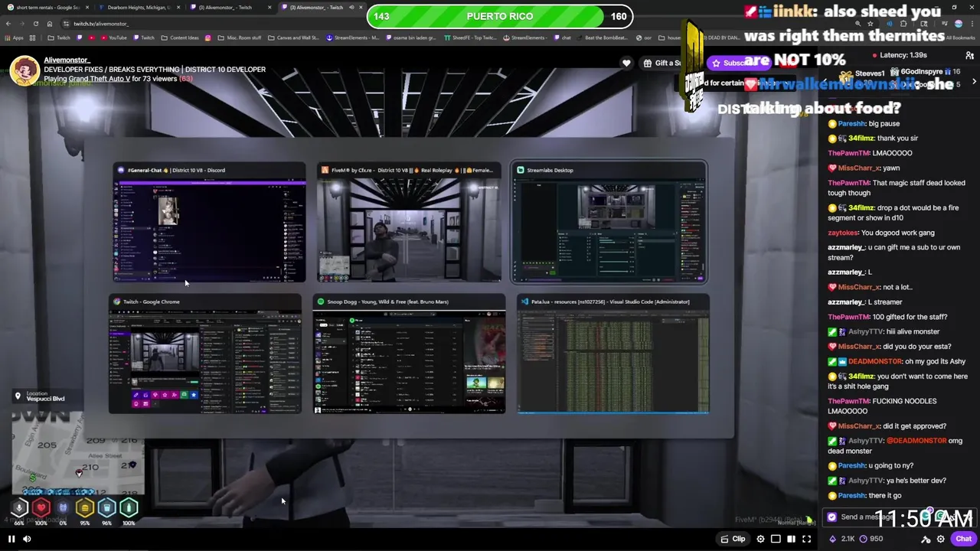Click the Gift a Sub button
This screenshot has width=980, height=551.
[x=663, y=64]
